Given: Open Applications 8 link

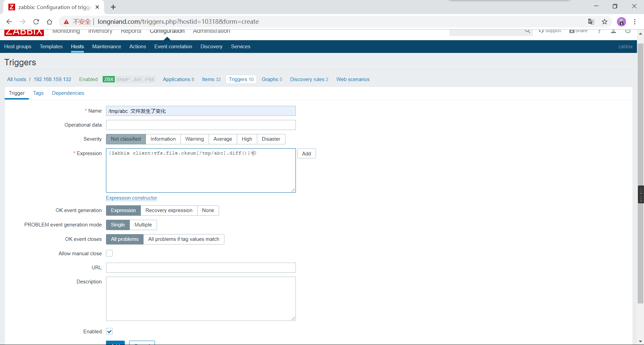Looking at the screenshot, I should click(178, 79).
